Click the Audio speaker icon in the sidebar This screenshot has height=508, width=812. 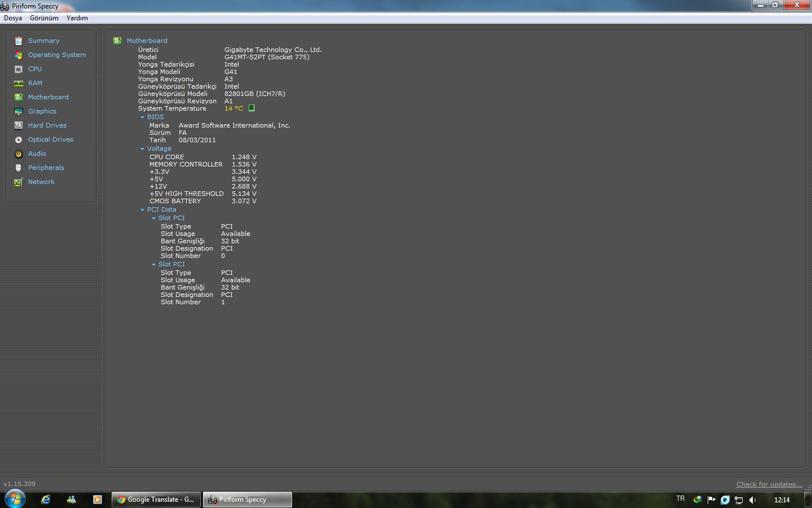[x=19, y=154]
